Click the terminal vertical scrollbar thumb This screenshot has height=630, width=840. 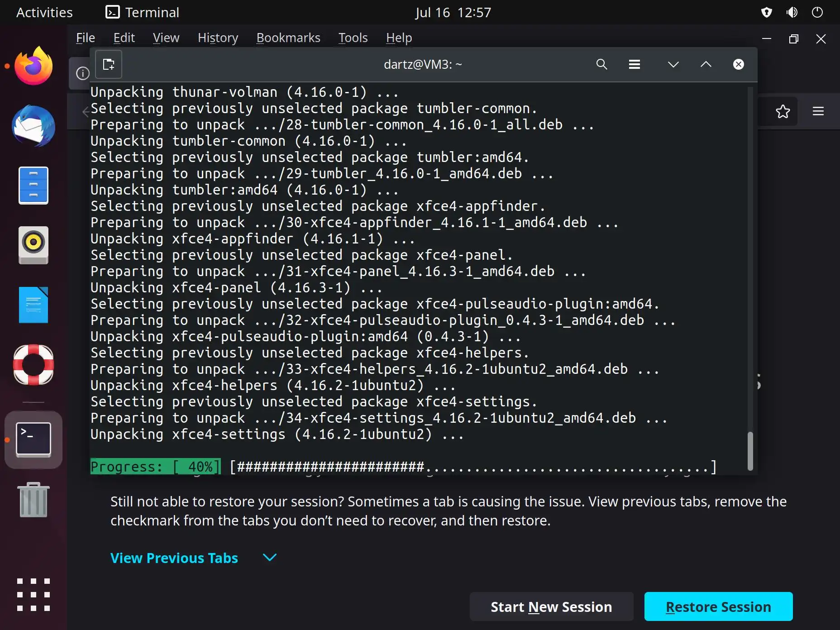tap(750, 451)
